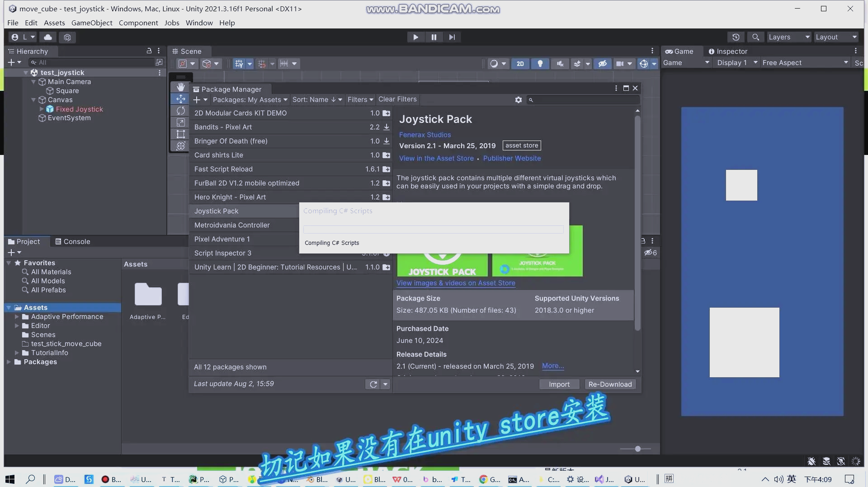Toggle hidden packages count icon in Project panel
Screen dimensions: 868x487
click(651, 253)
